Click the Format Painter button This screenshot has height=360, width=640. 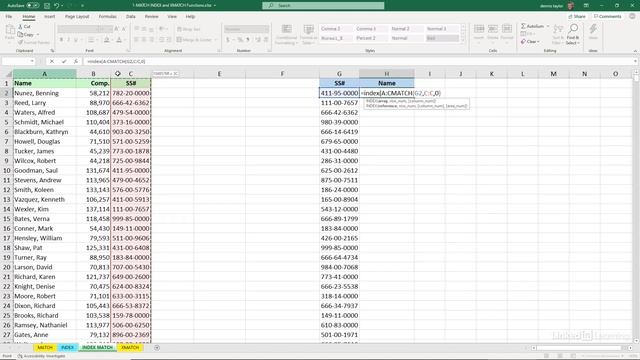click(33, 42)
